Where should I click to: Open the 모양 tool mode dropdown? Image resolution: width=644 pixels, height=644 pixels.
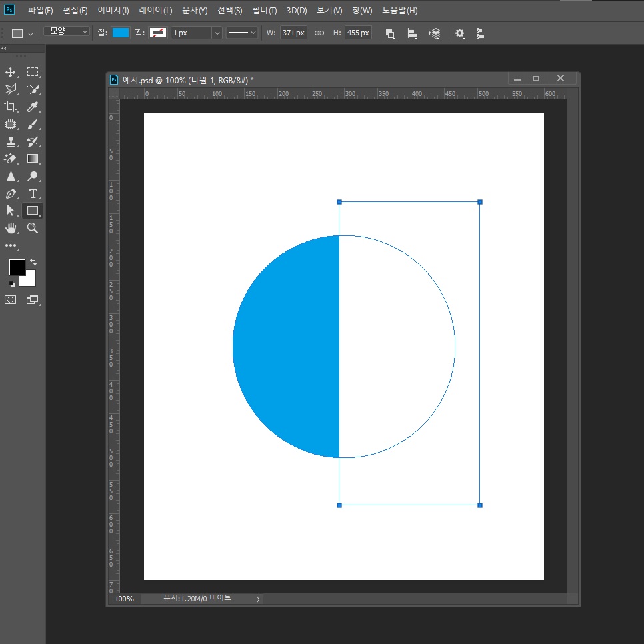67,31
